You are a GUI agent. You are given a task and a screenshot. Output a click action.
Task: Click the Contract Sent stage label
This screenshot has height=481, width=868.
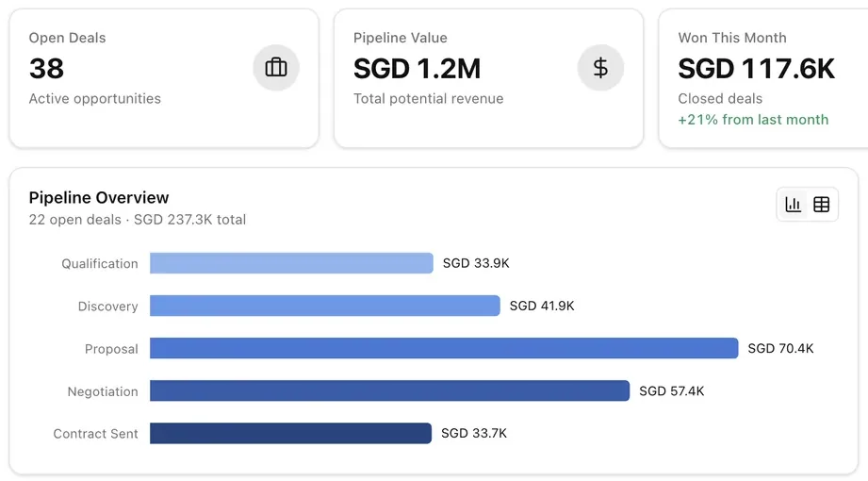(x=95, y=434)
